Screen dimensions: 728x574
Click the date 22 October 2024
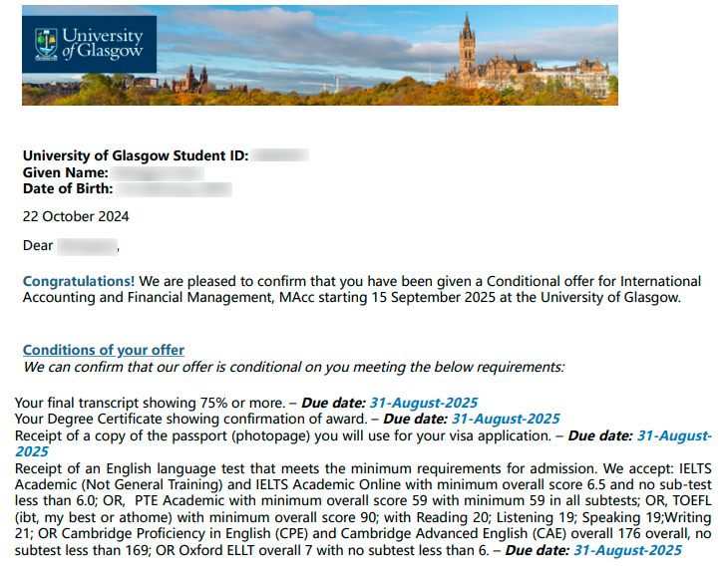(76, 216)
